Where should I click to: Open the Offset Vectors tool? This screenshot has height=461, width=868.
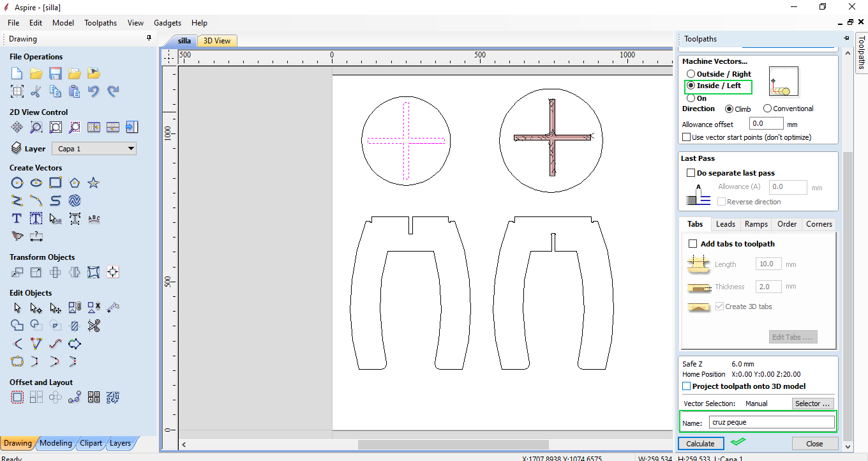point(17,397)
